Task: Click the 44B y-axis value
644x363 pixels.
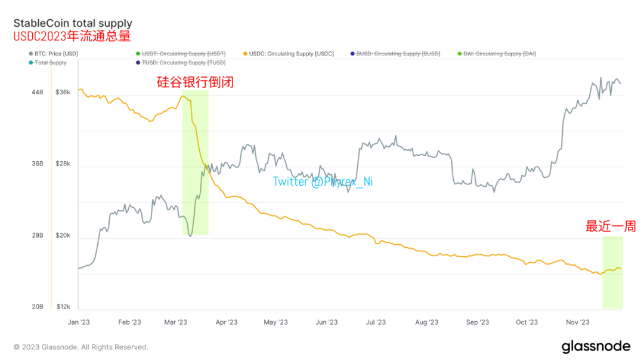Action: pyautogui.click(x=38, y=92)
